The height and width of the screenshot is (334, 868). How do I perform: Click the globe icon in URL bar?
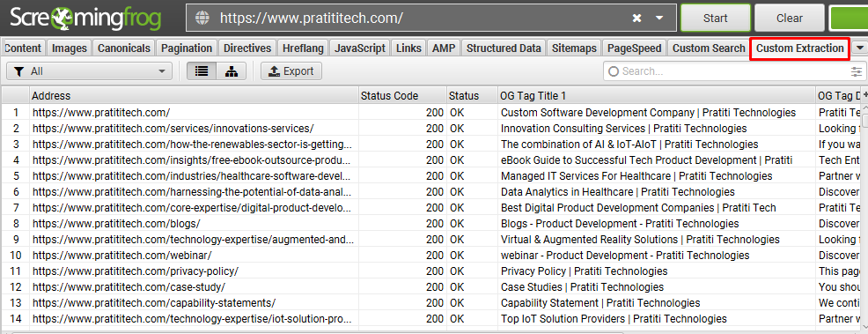[x=203, y=18]
